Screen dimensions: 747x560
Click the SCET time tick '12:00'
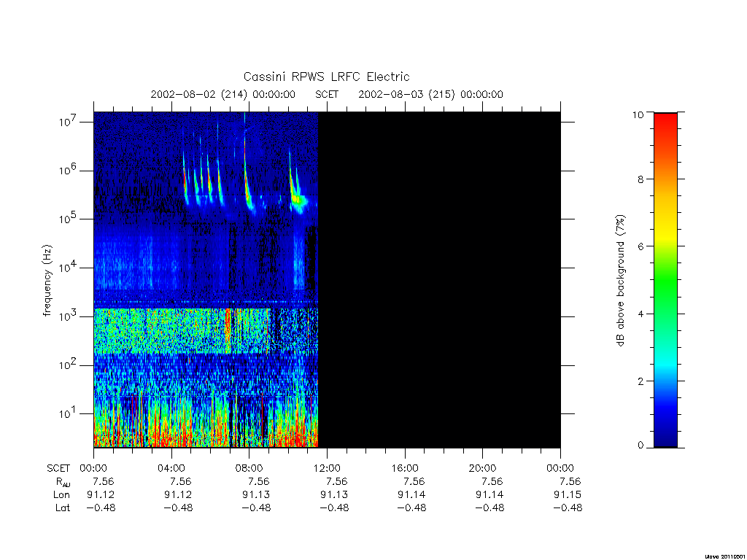327,468
